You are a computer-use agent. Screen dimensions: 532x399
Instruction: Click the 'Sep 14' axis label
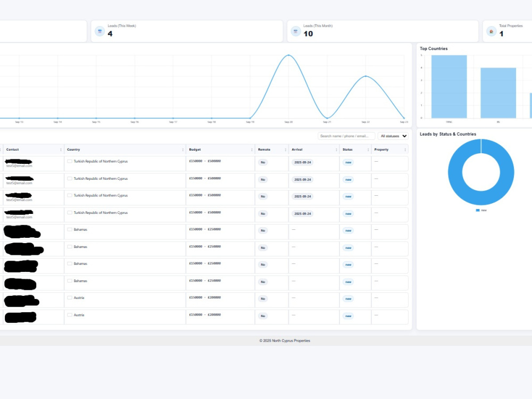point(57,122)
